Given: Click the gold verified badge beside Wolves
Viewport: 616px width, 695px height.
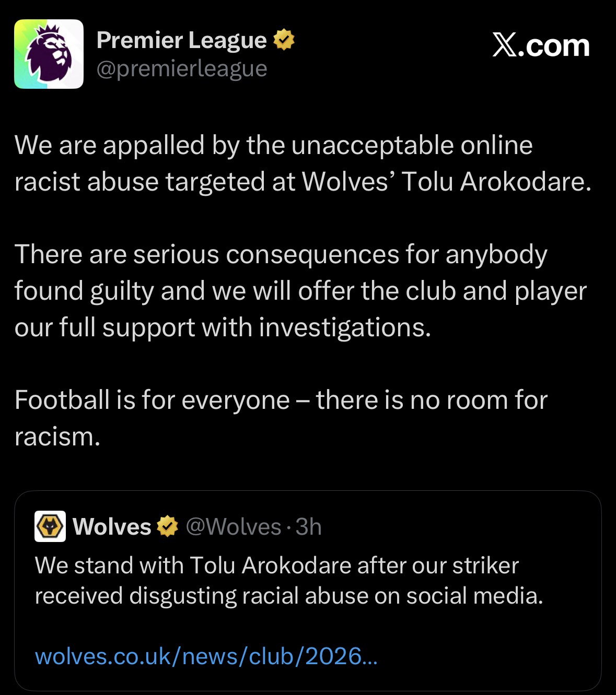Looking at the screenshot, I should tap(168, 526).
